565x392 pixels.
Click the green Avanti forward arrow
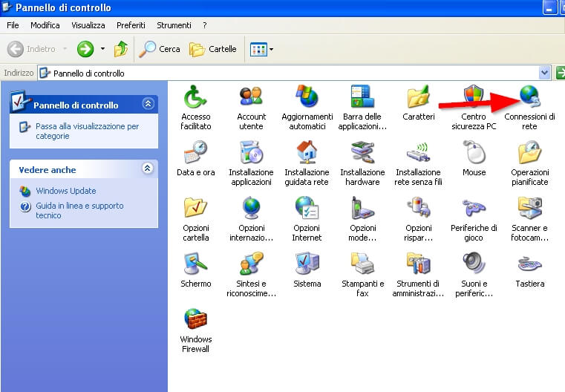coord(85,49)
